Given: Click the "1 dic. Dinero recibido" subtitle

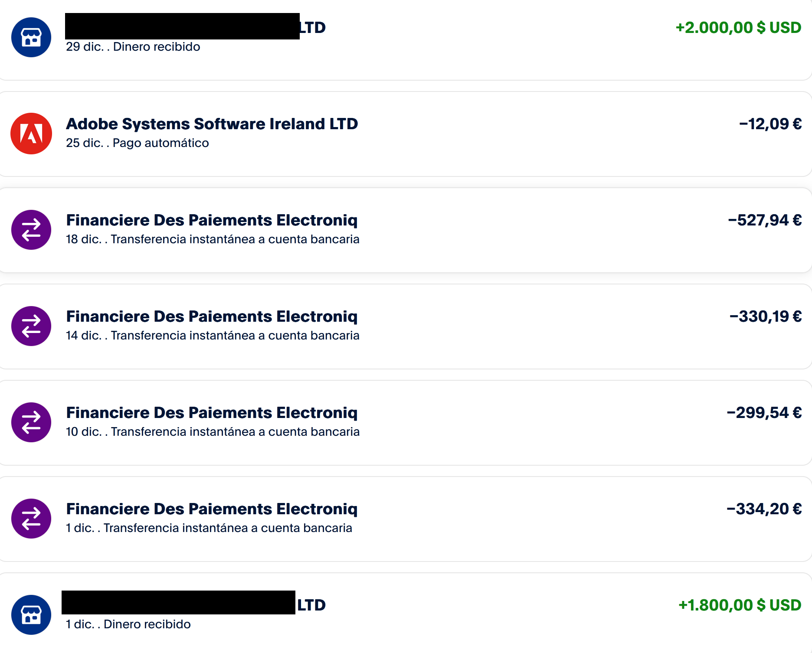Looking at the screenshot, I should click(128, 624).
